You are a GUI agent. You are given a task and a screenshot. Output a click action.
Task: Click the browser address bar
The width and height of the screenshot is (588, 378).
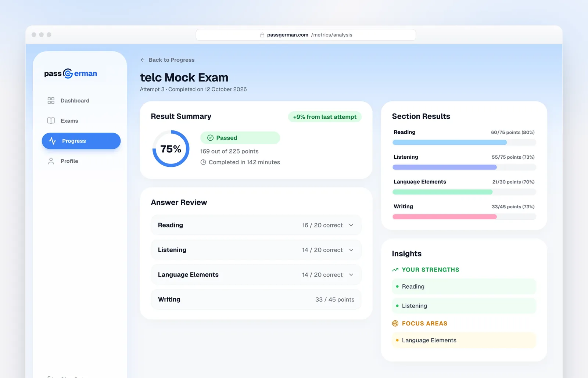click(306, 35)
